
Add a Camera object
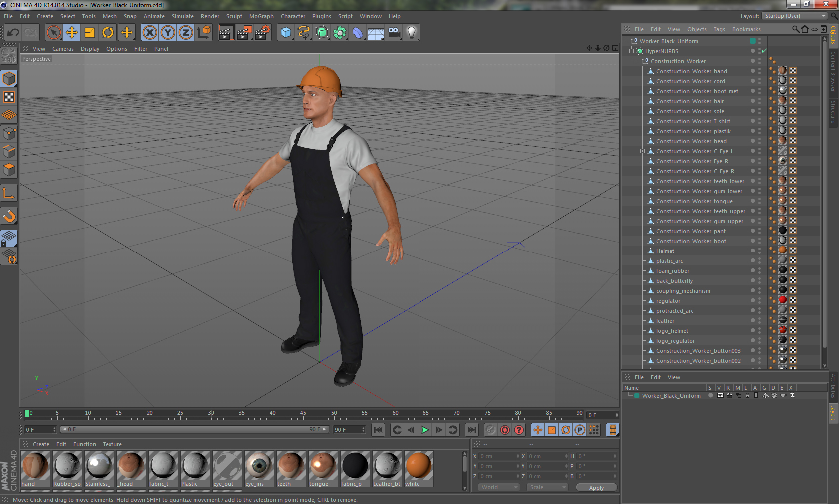click(x=394, y=33)
